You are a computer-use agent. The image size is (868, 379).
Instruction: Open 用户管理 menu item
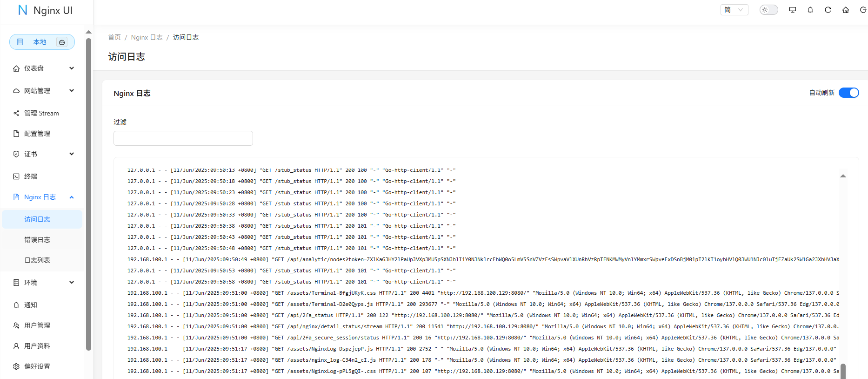coord(42,325)
